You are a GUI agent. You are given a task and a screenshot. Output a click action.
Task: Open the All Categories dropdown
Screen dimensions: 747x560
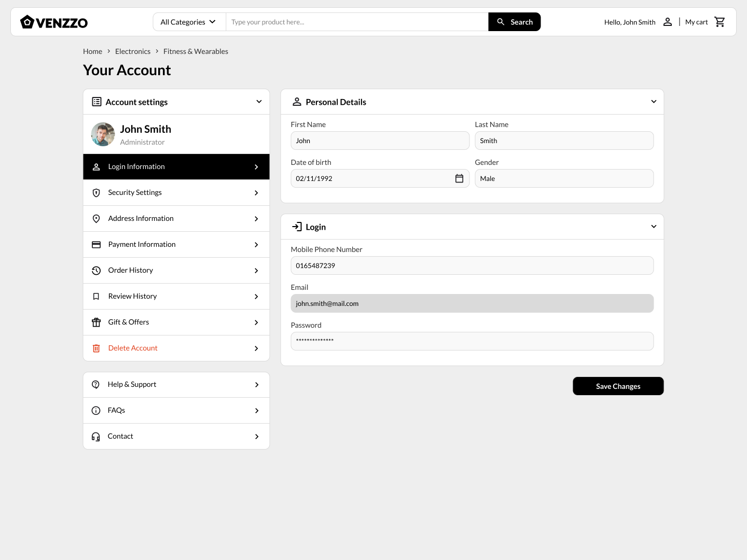click(x=189, y=22)
